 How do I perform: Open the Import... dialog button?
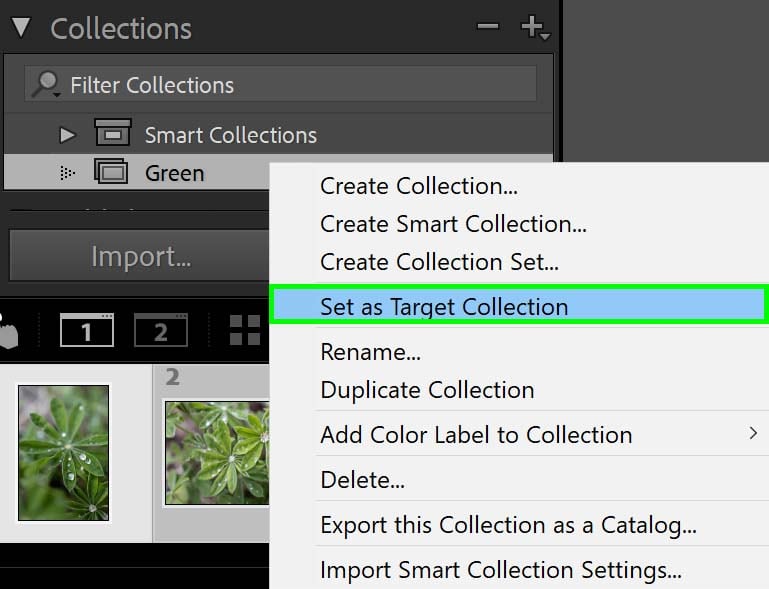[x=139, y=256]
